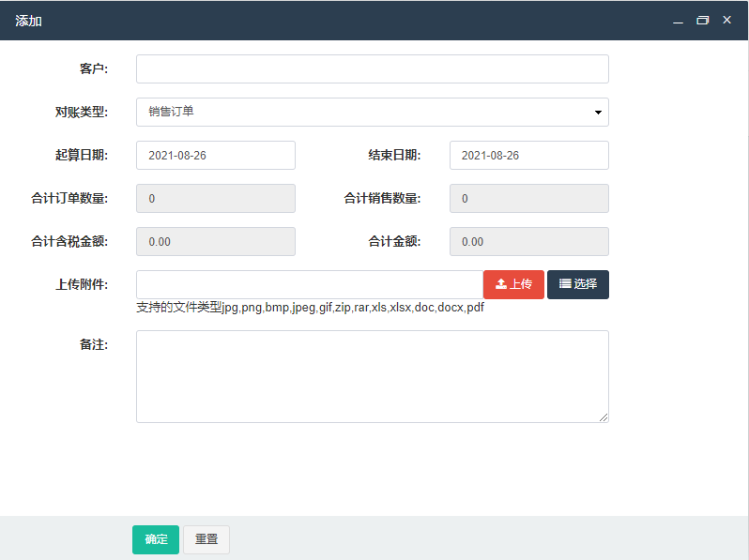Screen dimensions: 749x560
Task: Click the dark 选择 button
Action: click(x=578, y=284)
